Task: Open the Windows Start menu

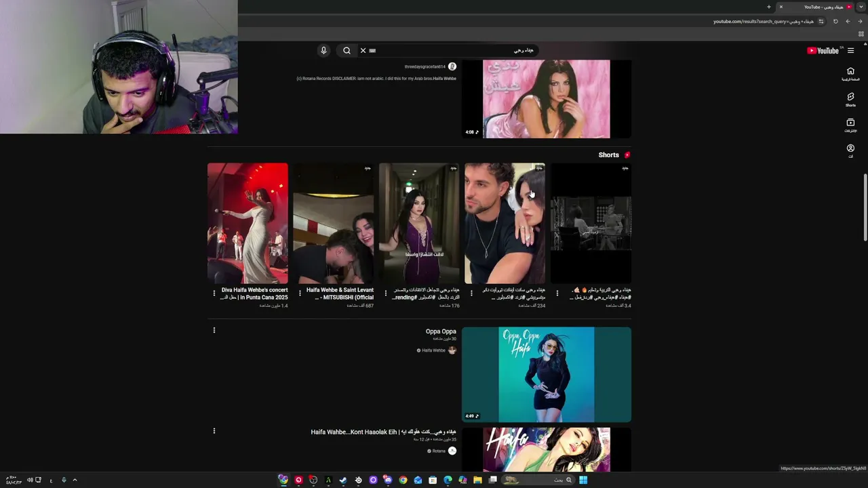Action: (583, 480)
